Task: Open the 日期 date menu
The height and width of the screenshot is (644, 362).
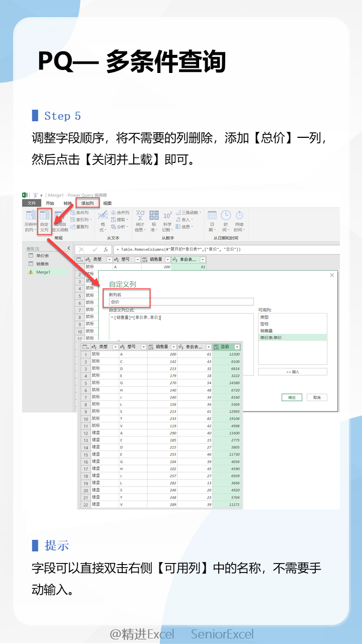Action: pyautogui.click(x=212, y=221)
